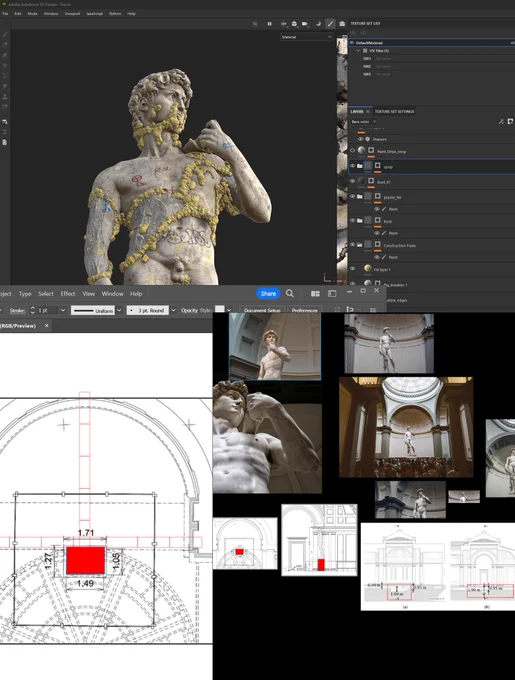Select the Eraser tool in left toolbar
Image resolution: width=515 pixels, height=680 pixels.
click(5, 45)
